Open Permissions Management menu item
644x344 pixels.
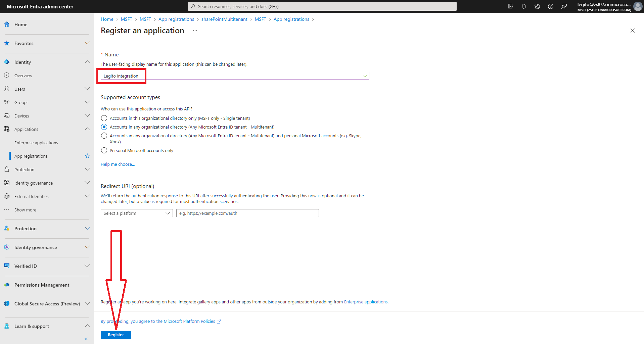point(42,285)
